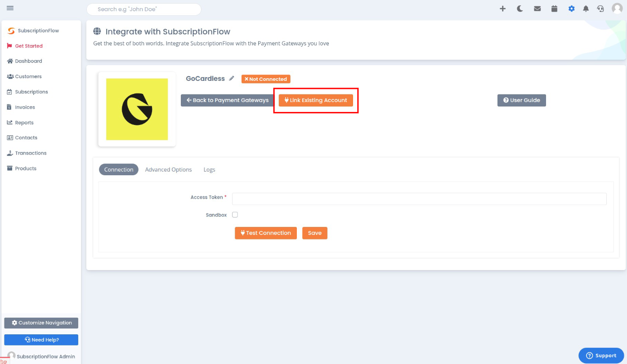Toggle dark mode moon icon

tap(520, 9)
